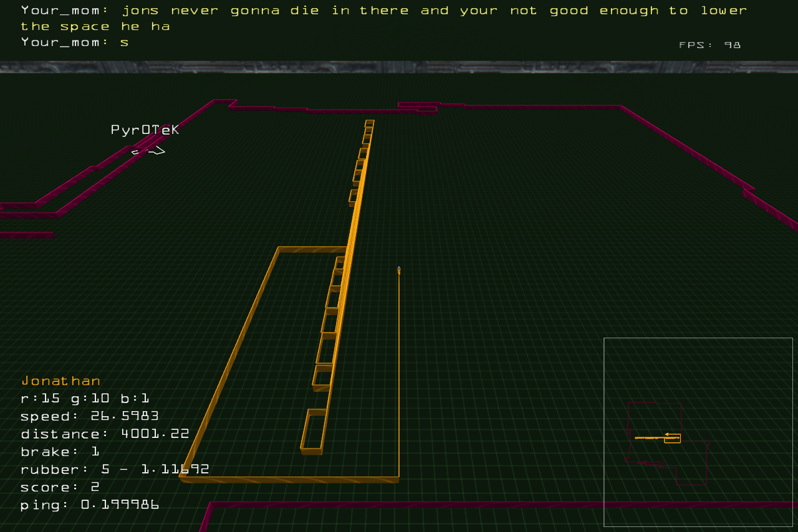This screenshot has width=798, height=532.
Task: Click the large orange wall's near-left corner
Action: [182, 477]
